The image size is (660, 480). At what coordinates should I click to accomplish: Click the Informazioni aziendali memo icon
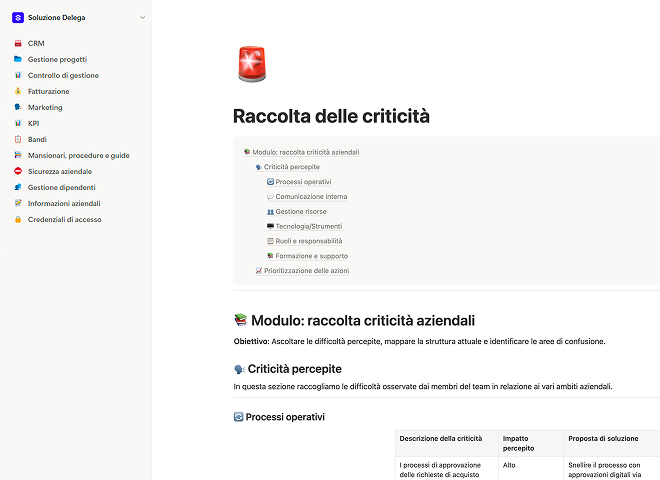coord(18,203)
